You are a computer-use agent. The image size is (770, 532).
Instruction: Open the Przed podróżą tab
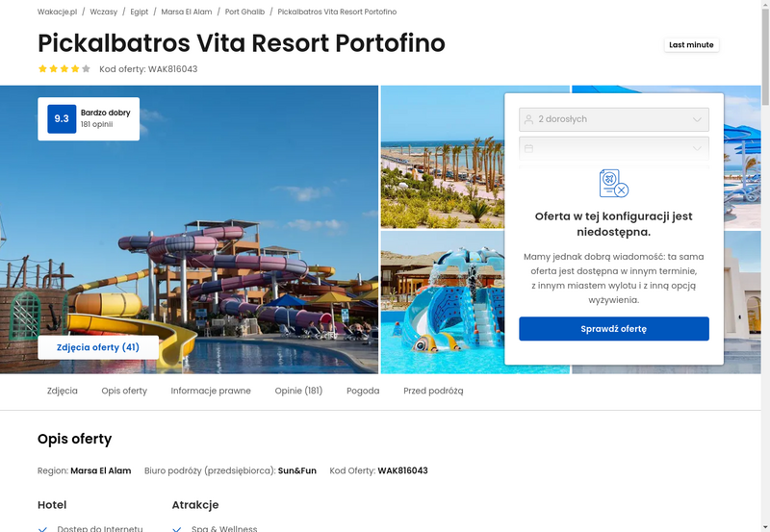point(433,391)
